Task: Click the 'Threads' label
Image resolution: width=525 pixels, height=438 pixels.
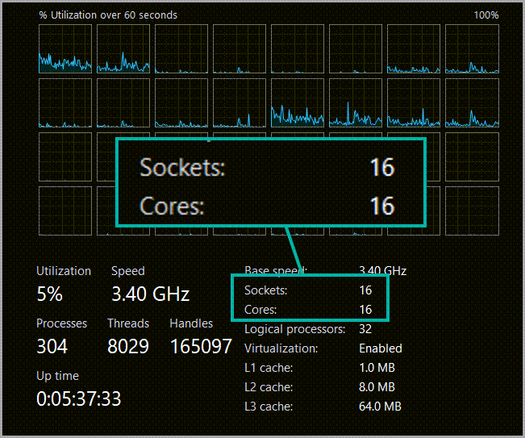Action: (x=128, y=323)
